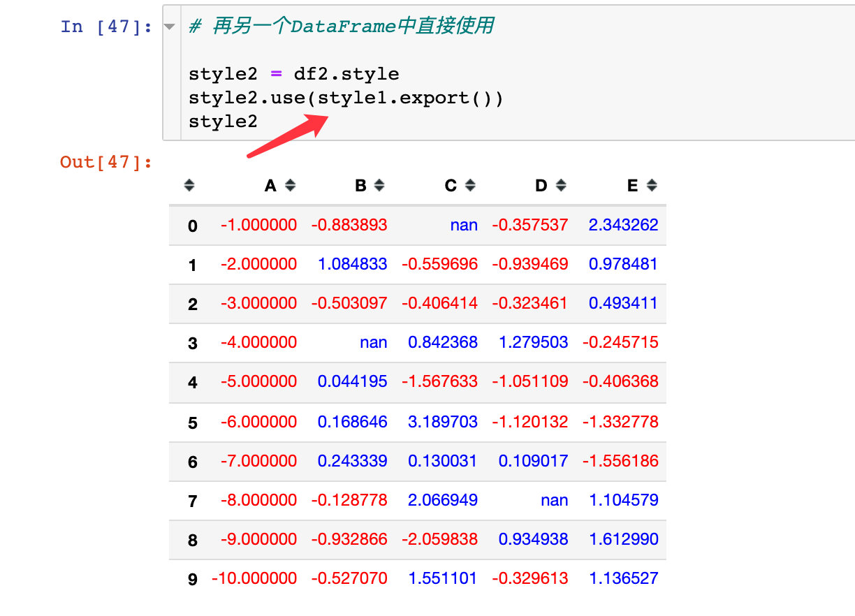Click row index 9 label
The width and height of the screenshot is (855, 616).
[x=193, y=580]
